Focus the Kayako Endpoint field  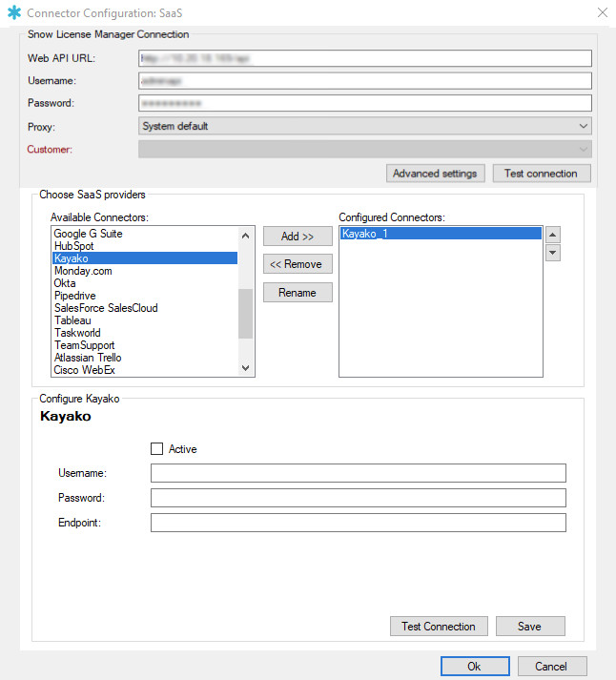tap(358, 523)
